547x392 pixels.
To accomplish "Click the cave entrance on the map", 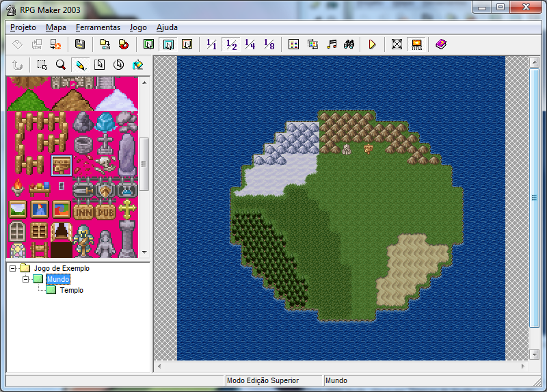I will pyautogui.click(x=346, y=149).
